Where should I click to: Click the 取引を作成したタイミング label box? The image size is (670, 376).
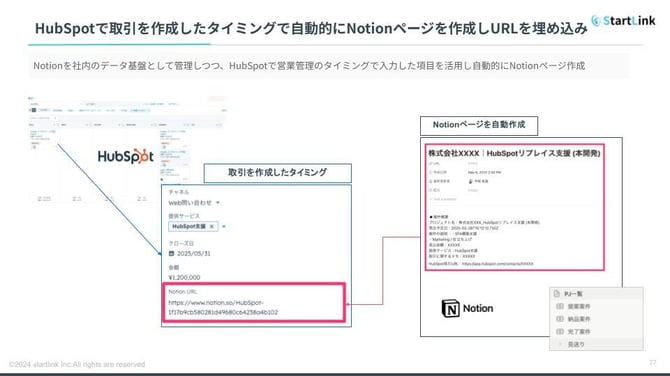[x=278, y=173]
